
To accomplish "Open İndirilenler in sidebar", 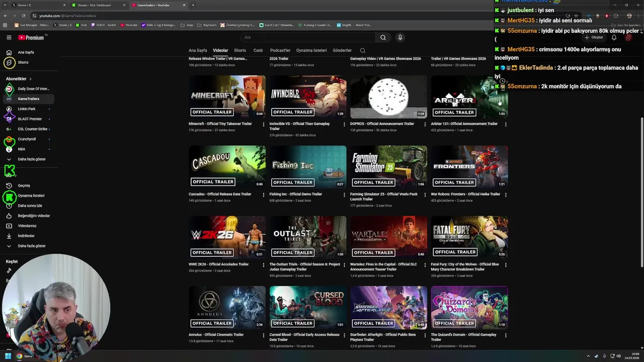I will [x=28, y=236].
